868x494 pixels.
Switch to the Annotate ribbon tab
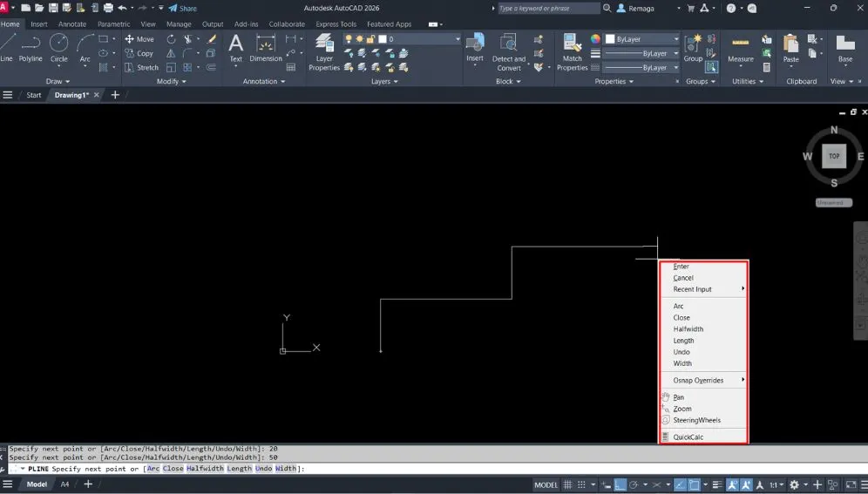72,24
